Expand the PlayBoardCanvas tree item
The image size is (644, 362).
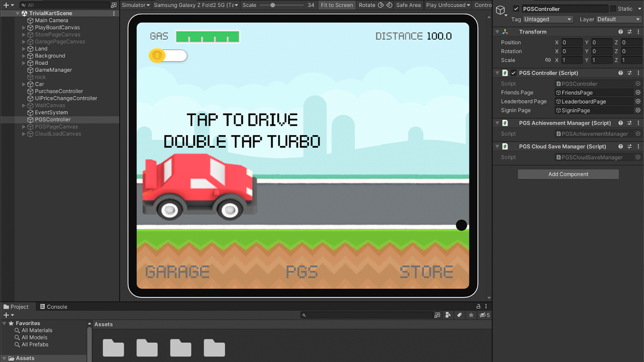(24, 28)
